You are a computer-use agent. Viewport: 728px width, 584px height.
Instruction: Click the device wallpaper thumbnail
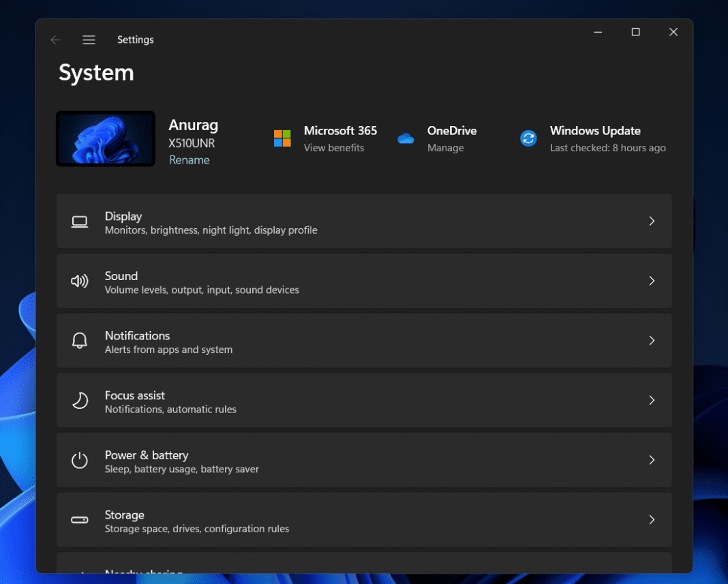pyautogui.click(x=106, y=138)
